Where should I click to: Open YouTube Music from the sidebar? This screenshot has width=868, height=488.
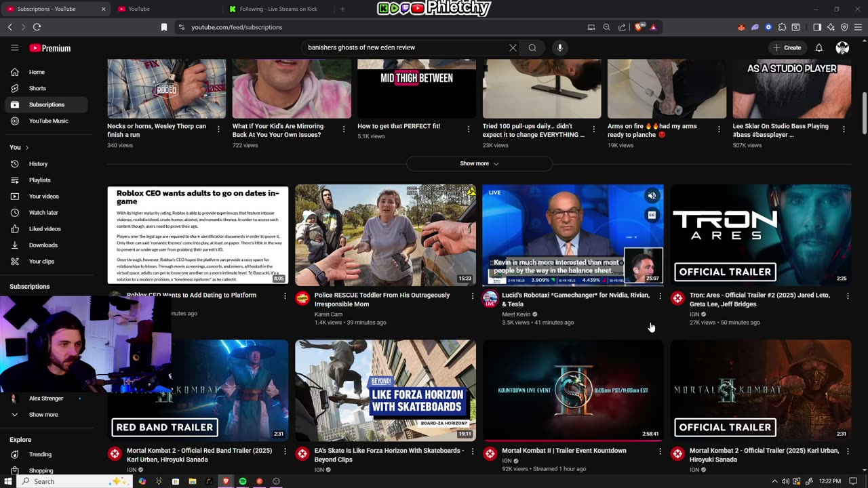click(46, 121)
